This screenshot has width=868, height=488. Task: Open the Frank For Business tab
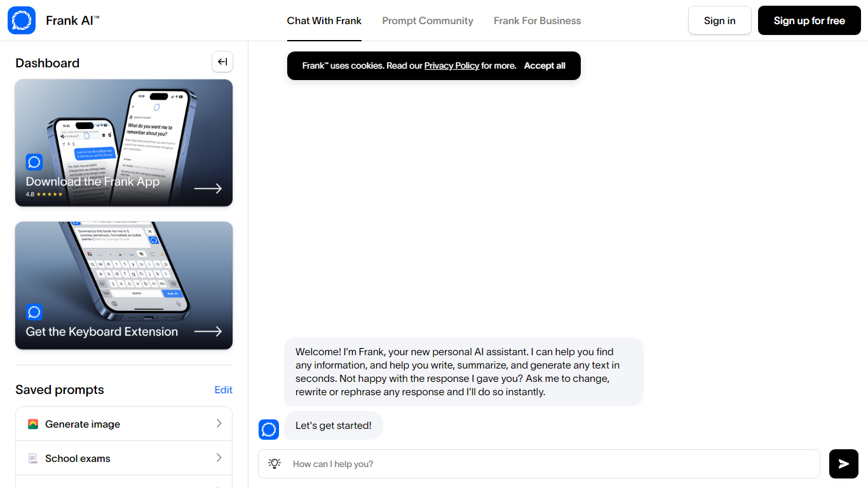537,20
